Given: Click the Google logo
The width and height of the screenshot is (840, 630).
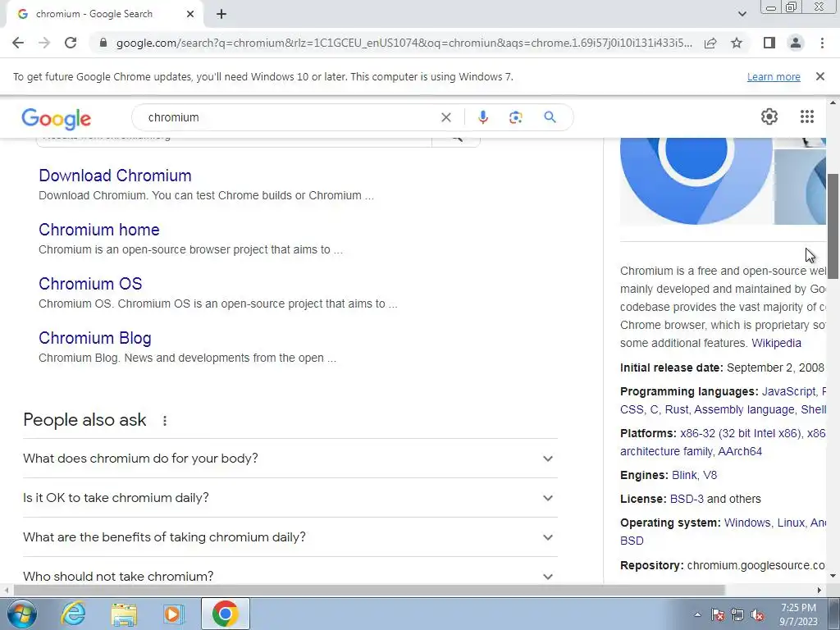Looking at the screenshot, I should point(57,118).
